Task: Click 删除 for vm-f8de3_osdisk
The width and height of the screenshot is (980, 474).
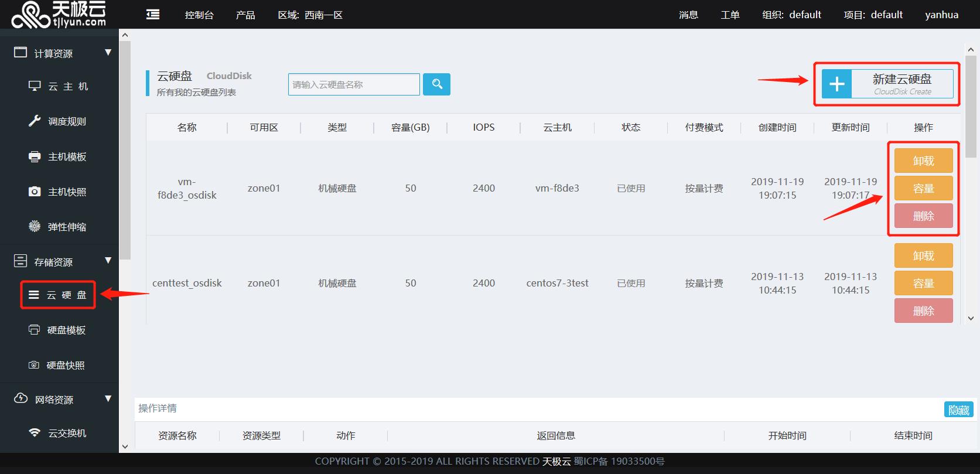Action: pyautogui.click(x=924, y=216)
